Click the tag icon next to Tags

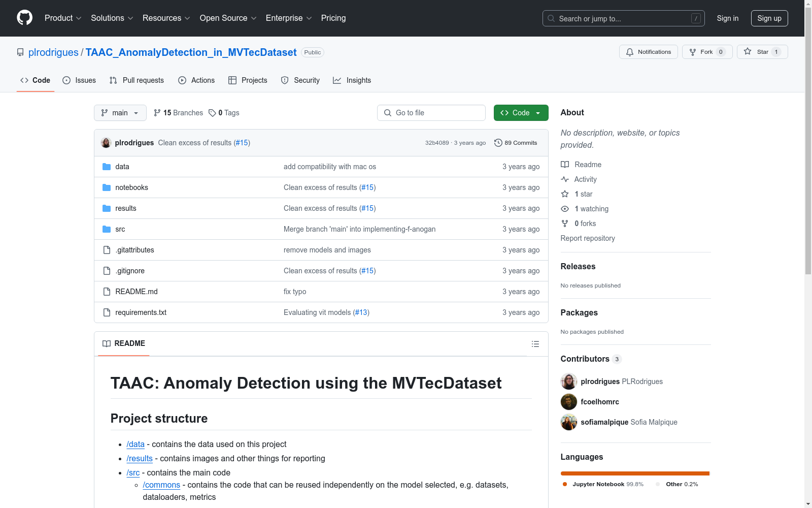(212, 113)
